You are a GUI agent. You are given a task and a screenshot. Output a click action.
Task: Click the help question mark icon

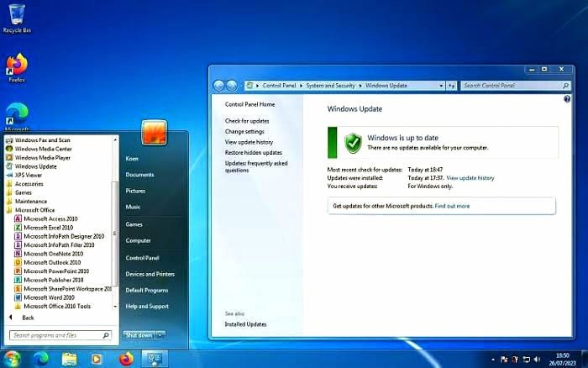pyautogui.click(x=567, y=99)
